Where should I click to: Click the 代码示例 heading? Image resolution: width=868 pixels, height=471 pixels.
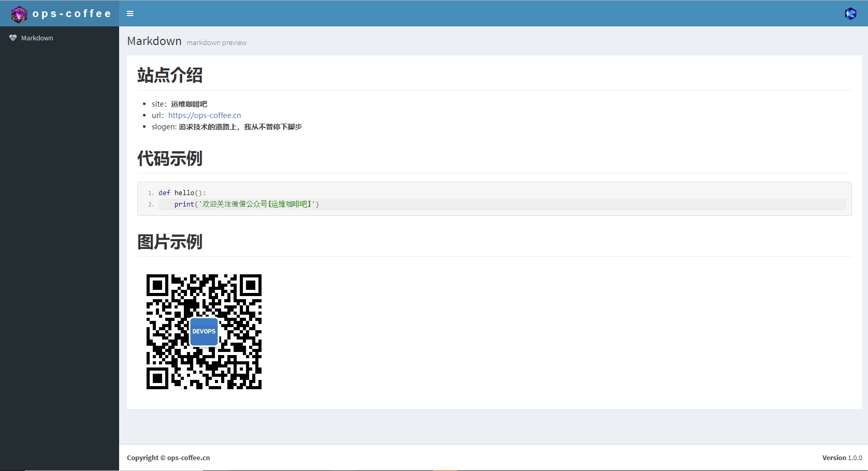[x=170, y=158]
